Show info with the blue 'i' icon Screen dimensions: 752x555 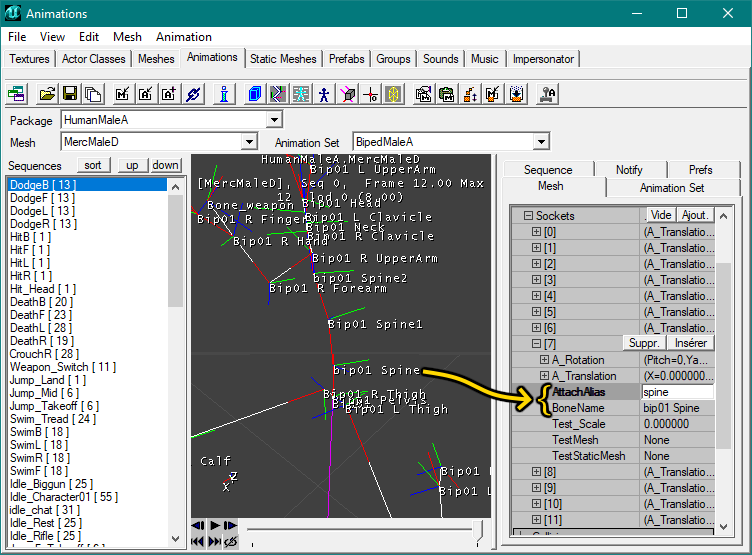pyautogui.click(x=223, y=94)
